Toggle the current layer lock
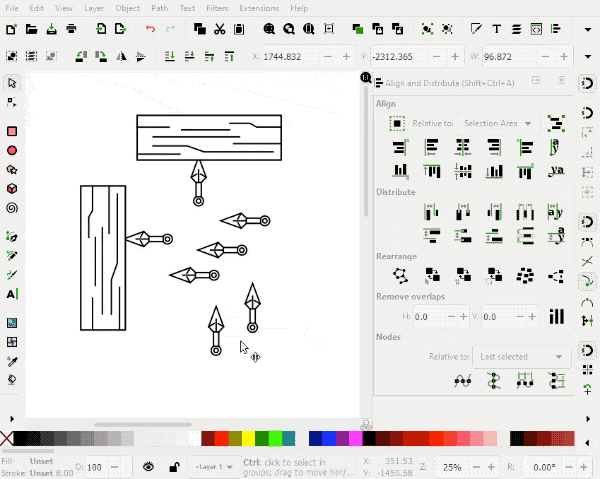The image size is (600, 479). coord(174,467)
